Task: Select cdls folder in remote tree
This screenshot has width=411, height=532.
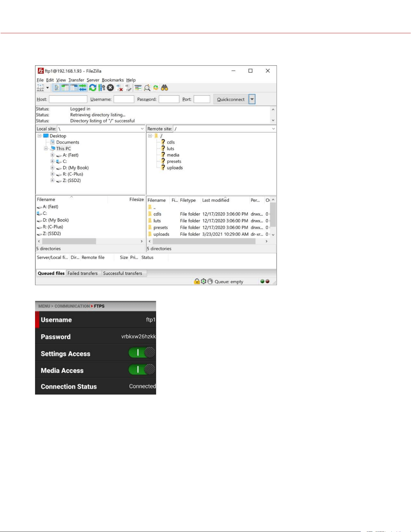Action: [x=171, y=142]
